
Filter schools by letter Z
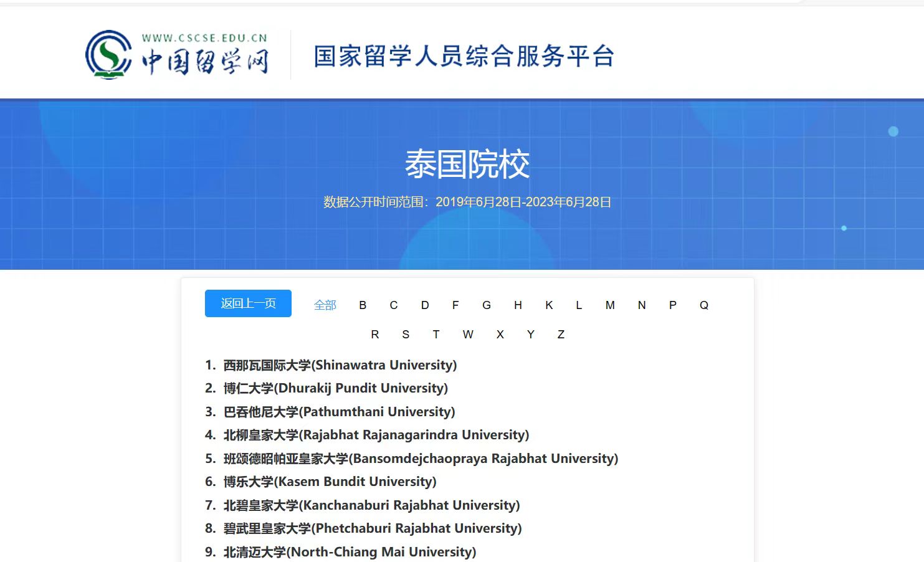click(561, 335)
